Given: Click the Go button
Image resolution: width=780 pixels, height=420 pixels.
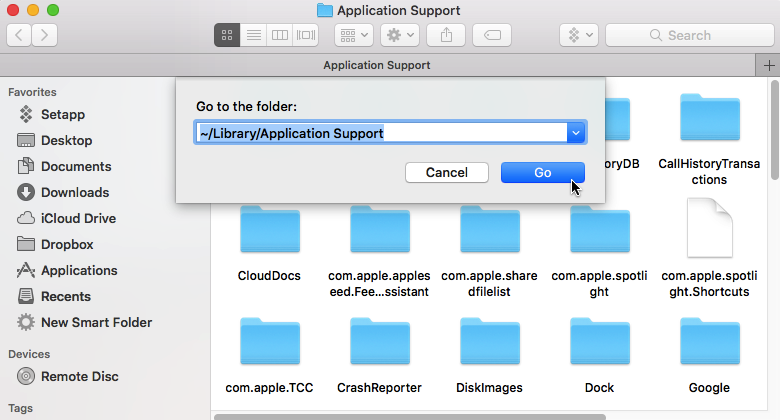Looking at the screenshot, I should click(x=543, y=172).
